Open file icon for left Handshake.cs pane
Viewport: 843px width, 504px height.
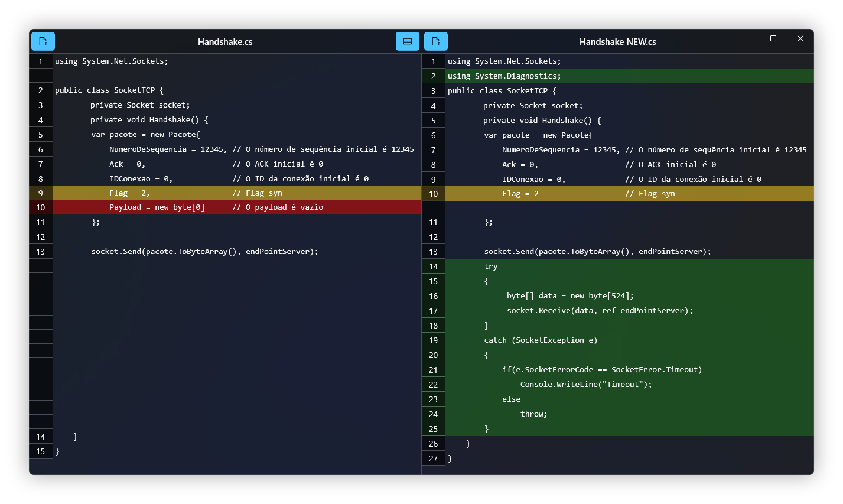tap(43, 41)
